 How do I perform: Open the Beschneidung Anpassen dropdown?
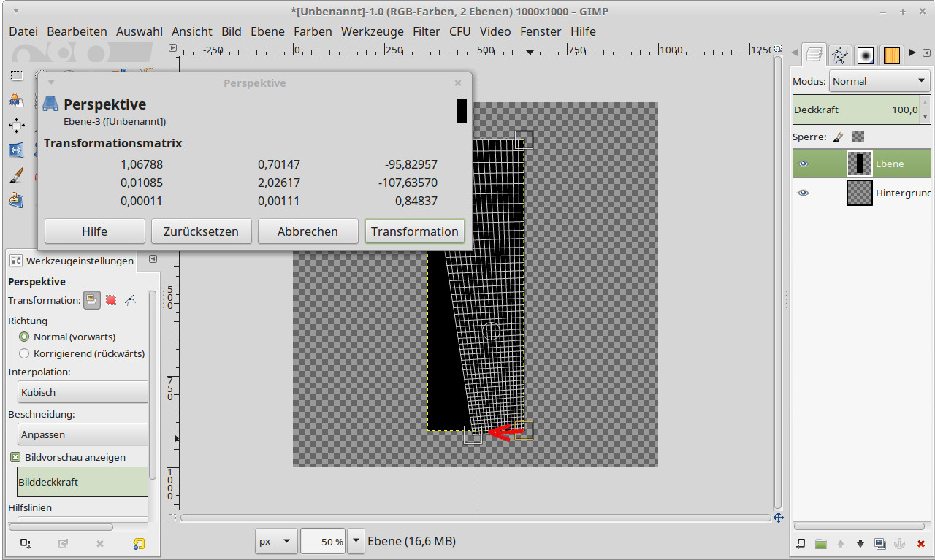(83, 434)
